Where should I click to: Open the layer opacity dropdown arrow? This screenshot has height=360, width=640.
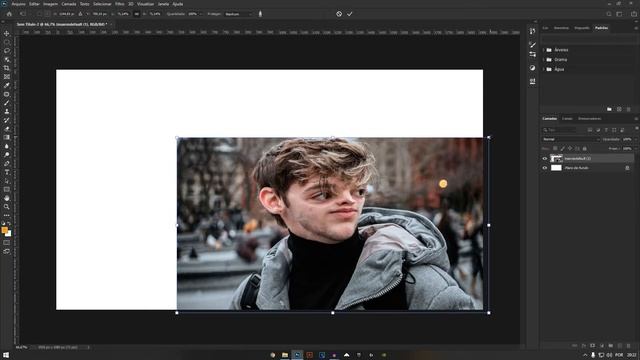tap(636, 139)
